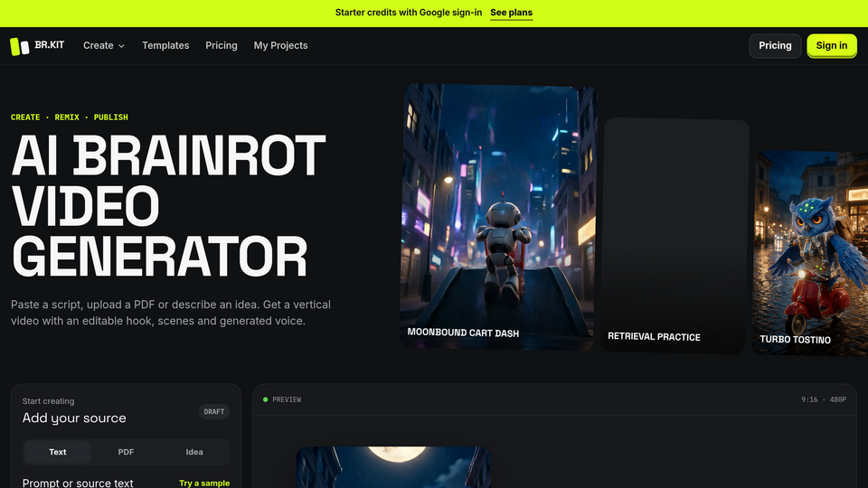
Task: Click the BR.KIT logo icon
Action: click(19, 46)
